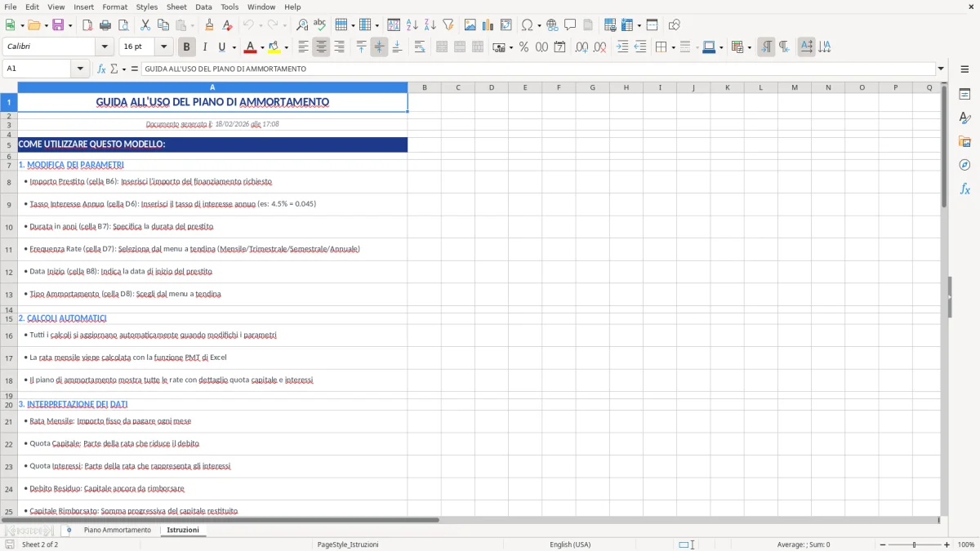Viewport: 980px width, 551px height.
Task: Open the Data menu
Action: click(x=203, y=7)
